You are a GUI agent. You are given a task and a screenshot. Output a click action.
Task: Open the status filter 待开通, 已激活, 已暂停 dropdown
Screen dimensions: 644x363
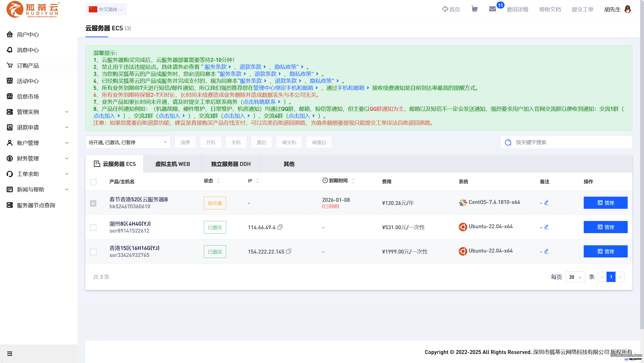[128, 142]
